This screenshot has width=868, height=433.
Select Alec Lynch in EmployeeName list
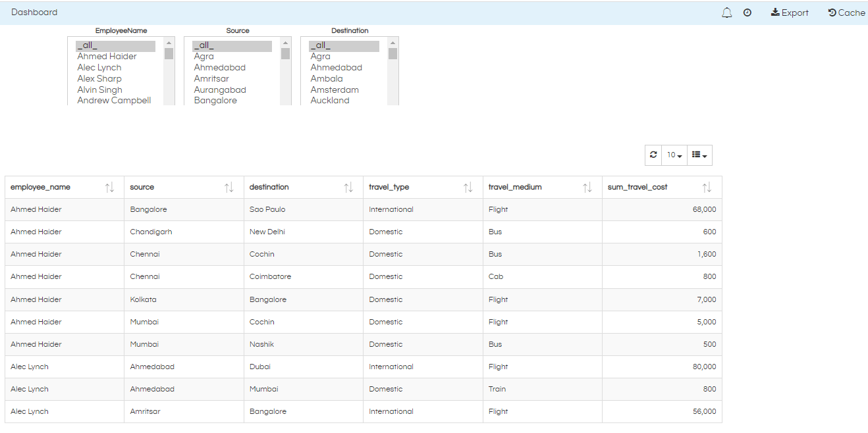tap(115, 68)
